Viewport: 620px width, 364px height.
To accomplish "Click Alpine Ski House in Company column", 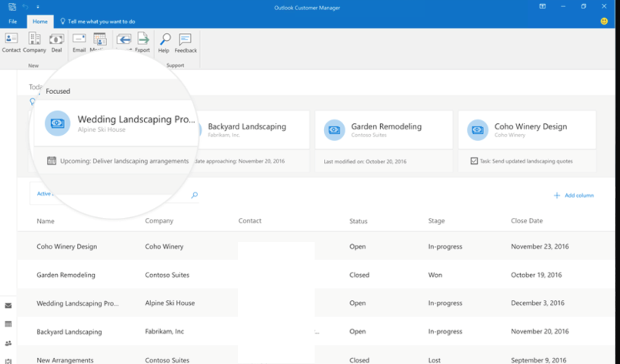I will tap(170, 303).
